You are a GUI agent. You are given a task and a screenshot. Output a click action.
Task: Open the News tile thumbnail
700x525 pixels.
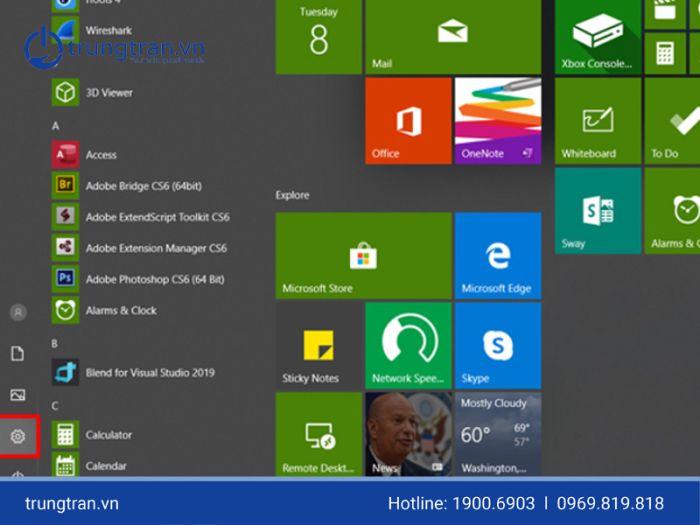click(x=407, y=433)
